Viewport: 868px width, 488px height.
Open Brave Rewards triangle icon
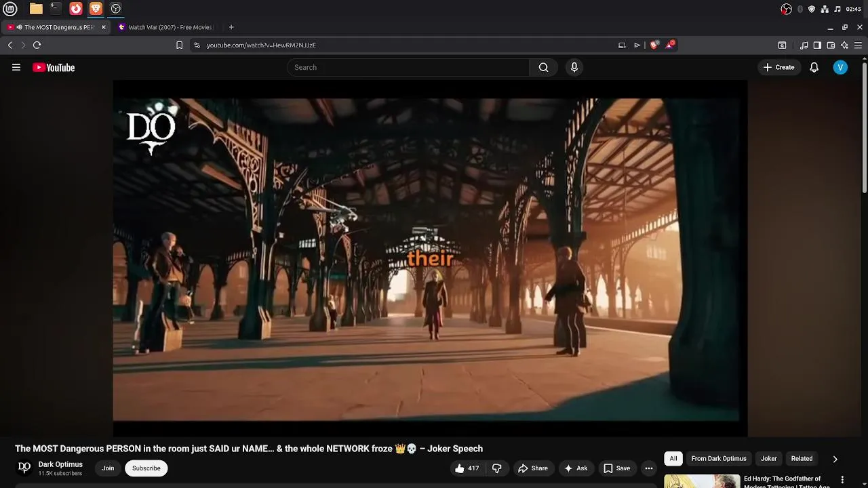[670, 45]
